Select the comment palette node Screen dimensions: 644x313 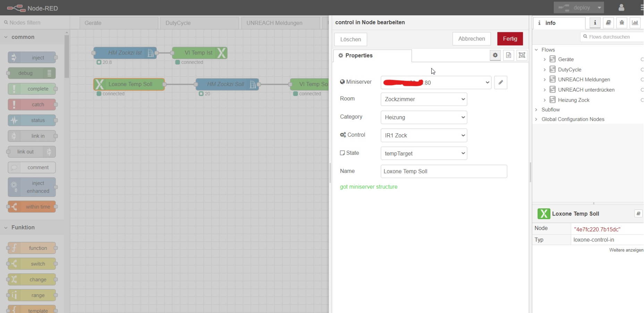click(x=32, y=167)
